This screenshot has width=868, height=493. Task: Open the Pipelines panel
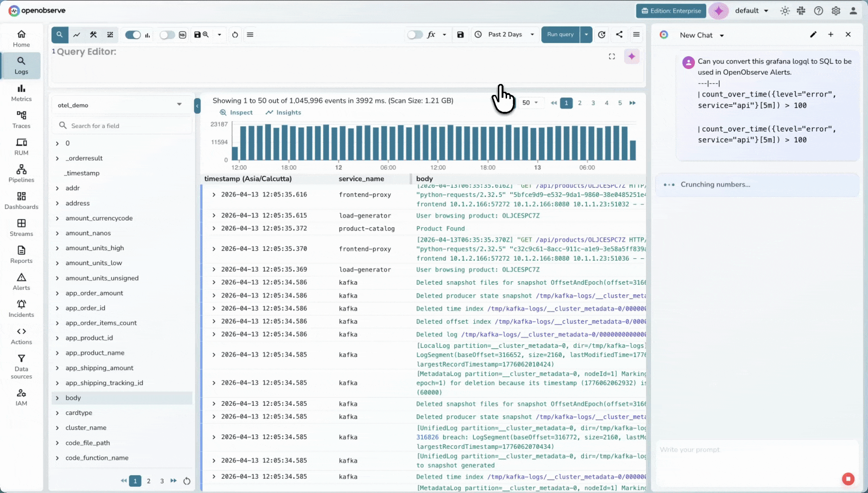click(21, 173)
